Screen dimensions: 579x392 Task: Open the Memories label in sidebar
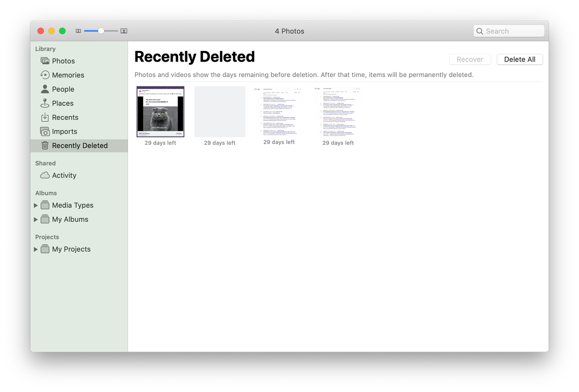68,75
